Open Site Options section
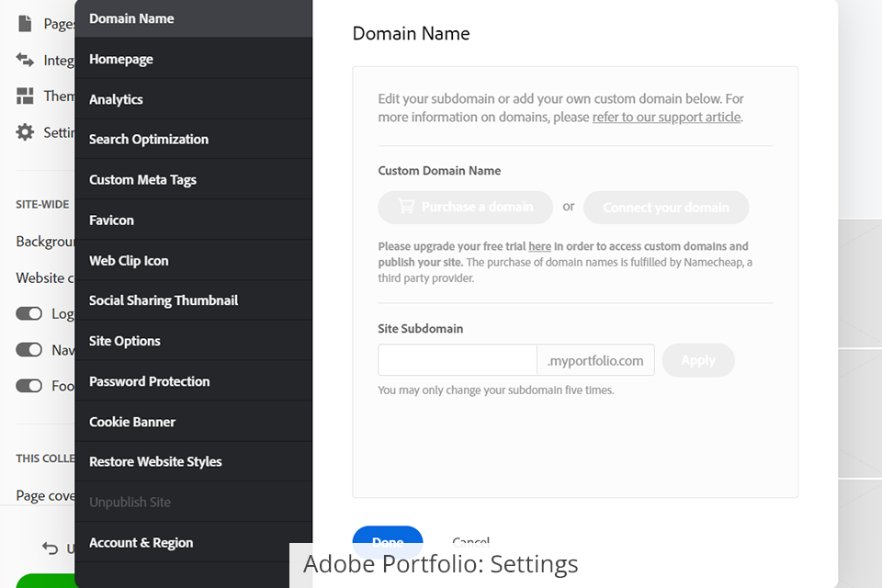 pyautogui.click(x=194, y=342)
